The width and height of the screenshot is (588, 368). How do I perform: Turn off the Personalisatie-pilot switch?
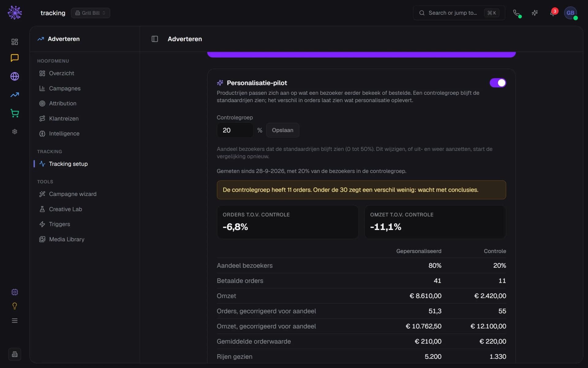[498, 83]
